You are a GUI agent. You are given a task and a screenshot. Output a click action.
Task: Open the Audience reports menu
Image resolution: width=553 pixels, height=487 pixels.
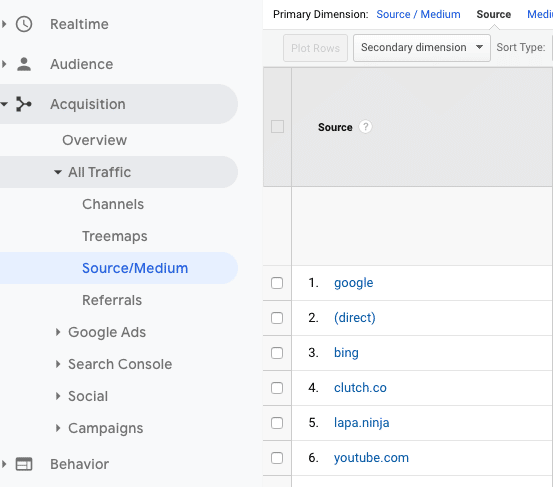(x=81, y=64)
